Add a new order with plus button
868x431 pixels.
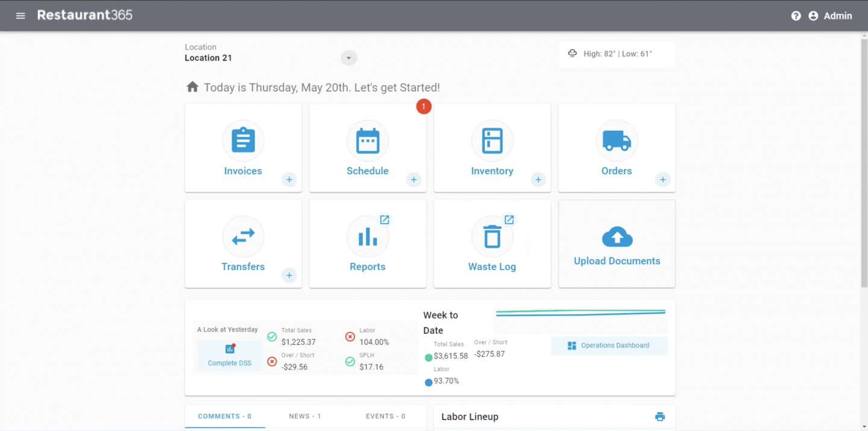(x=662, y=180)
